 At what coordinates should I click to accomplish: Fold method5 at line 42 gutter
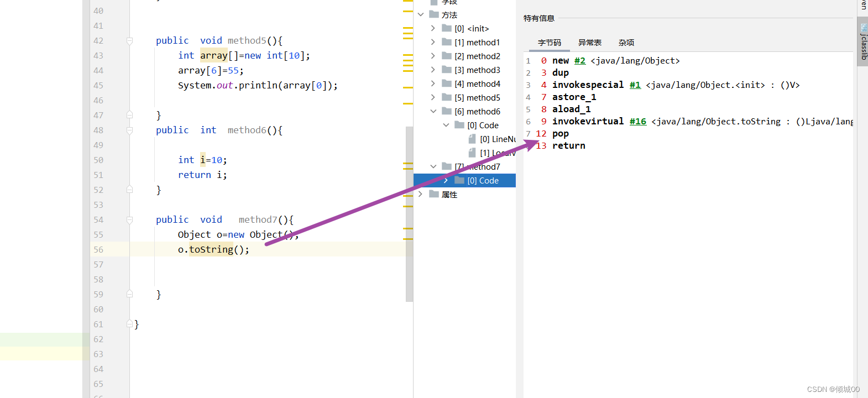[x=129, y=40]
